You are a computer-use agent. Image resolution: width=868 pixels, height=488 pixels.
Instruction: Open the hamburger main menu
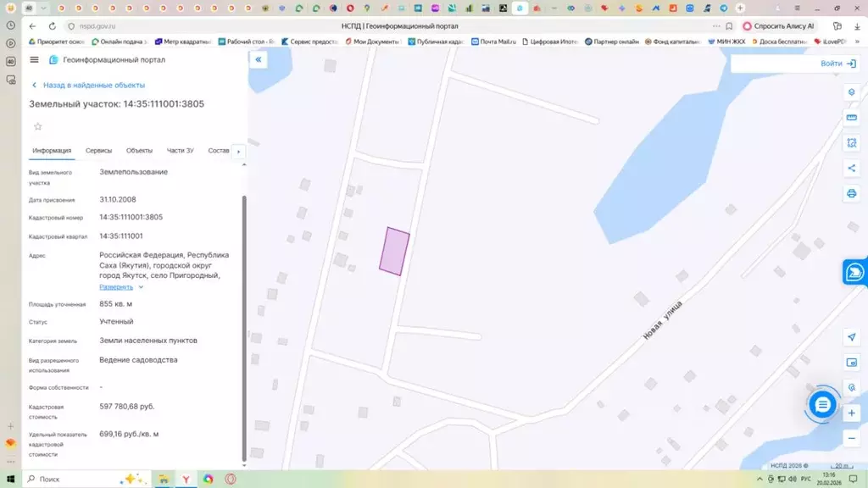coord(34,60)
